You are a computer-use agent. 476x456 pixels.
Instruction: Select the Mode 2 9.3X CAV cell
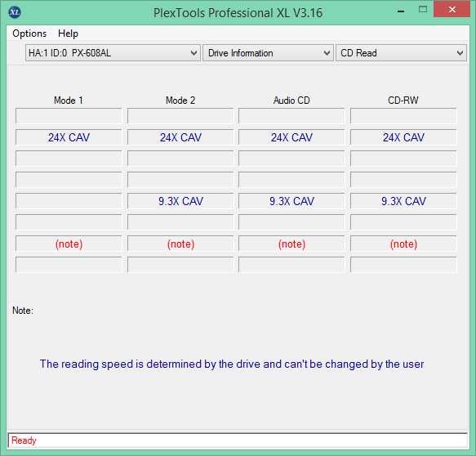180,201
